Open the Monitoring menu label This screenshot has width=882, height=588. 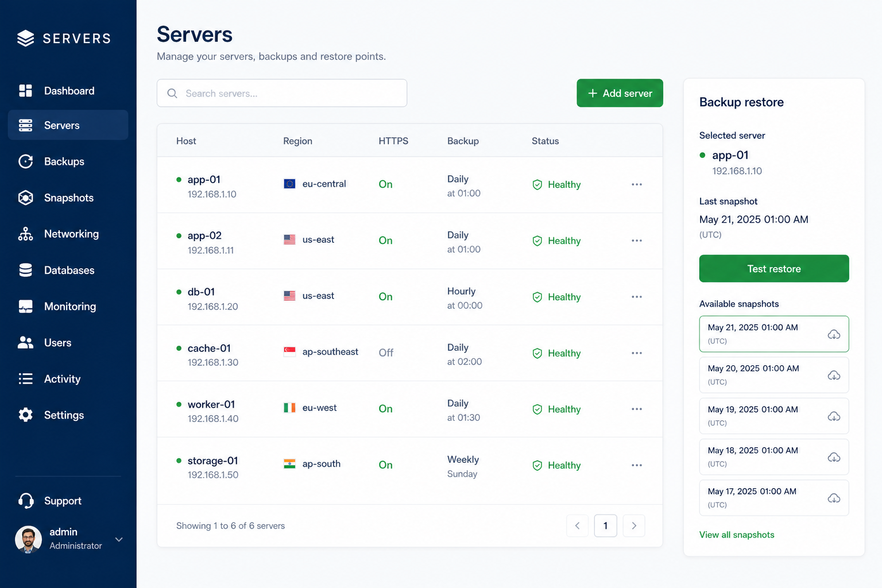(x=70, y=307)
